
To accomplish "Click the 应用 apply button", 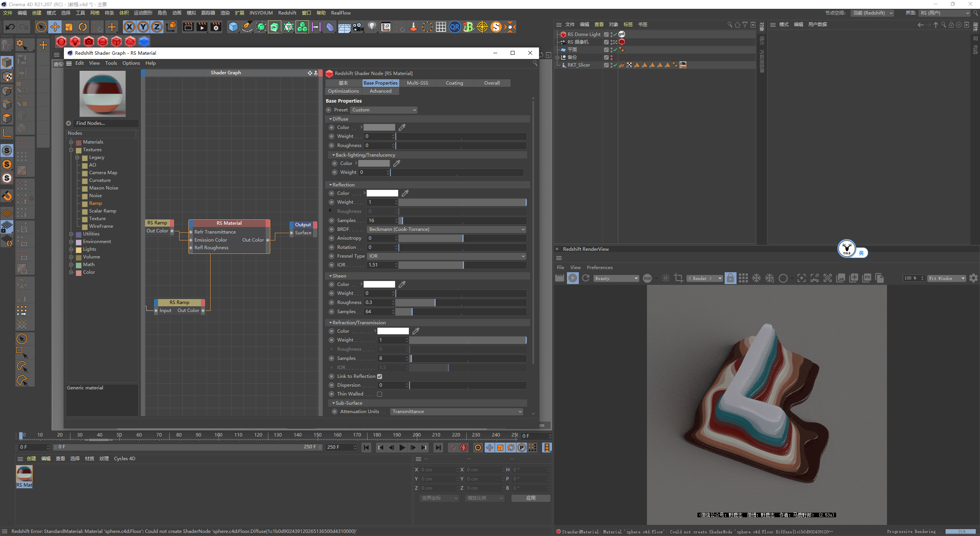I will click(x=531, y=498).
